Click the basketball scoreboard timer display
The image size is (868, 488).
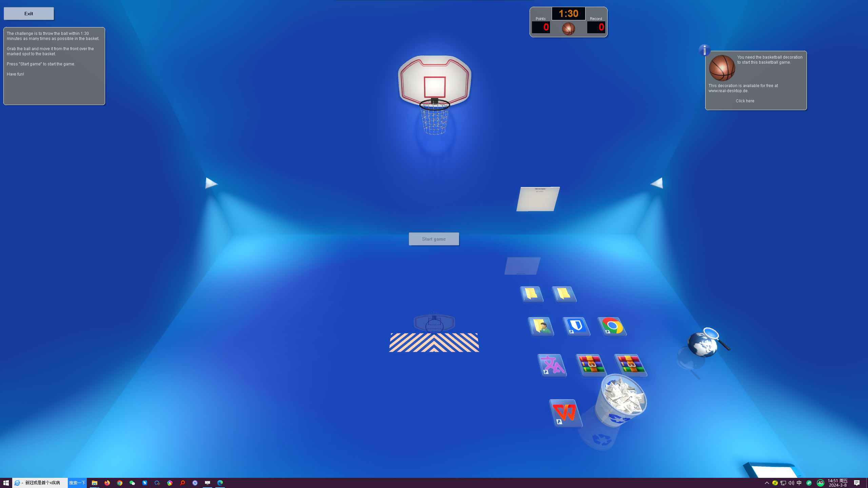click(x=568, y=13)
